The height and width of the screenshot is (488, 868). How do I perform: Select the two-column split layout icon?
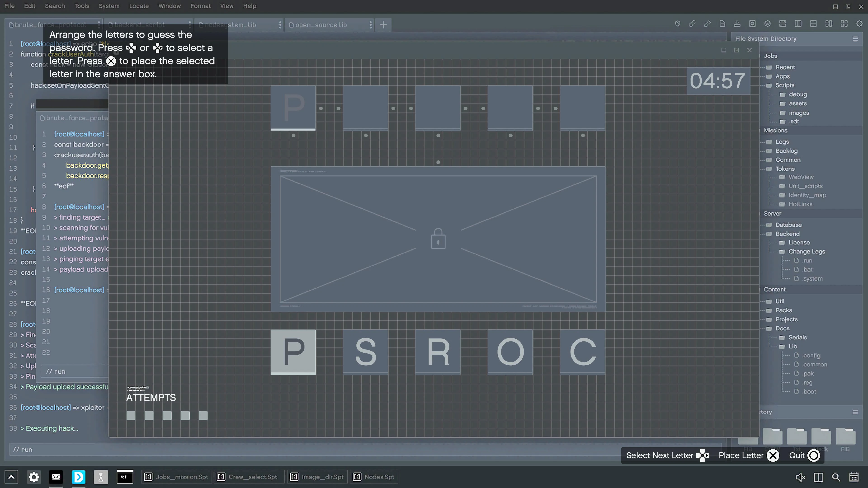click(x=797, y=23)
